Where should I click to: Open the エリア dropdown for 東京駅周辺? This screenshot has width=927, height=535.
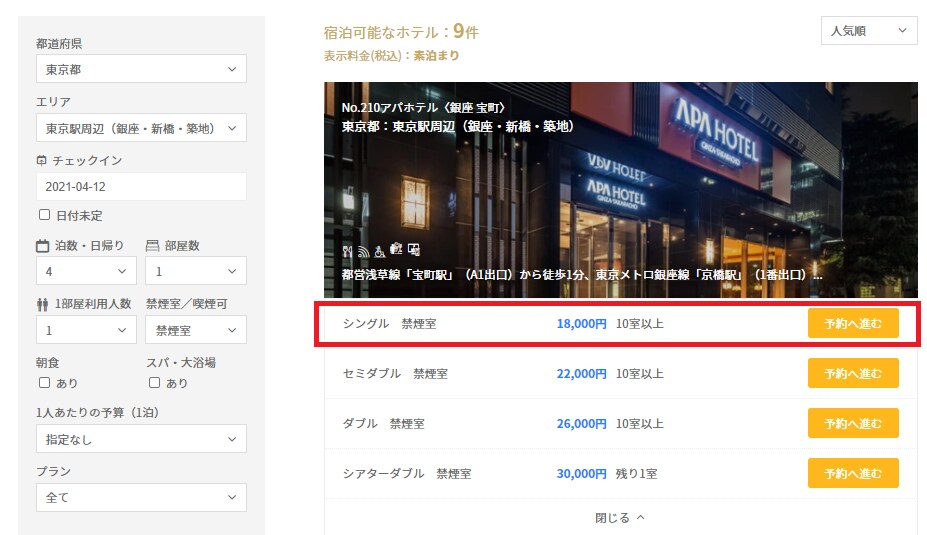[x=141, y=128]
